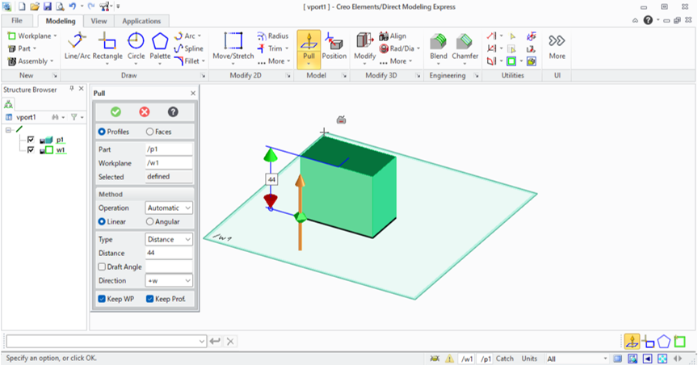This screenshot has height=365, width=698.
Task: Save the file from quick access toolbar
Action: click(47, 6)
